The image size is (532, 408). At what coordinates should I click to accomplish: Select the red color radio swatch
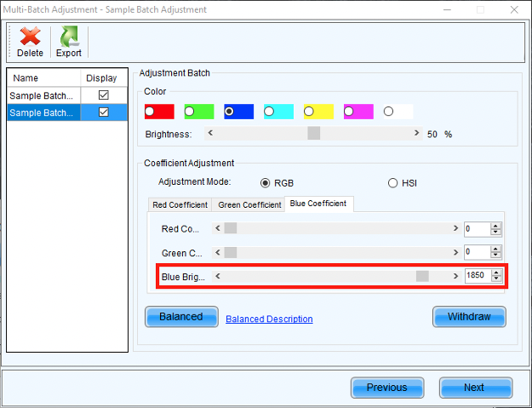pyautogui.click(x=151, y=112)
